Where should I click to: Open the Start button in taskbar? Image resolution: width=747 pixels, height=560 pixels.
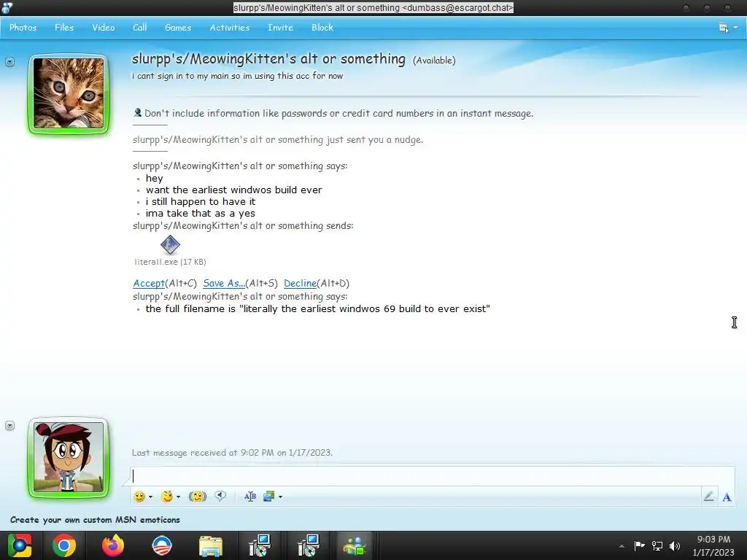point(20,545)
